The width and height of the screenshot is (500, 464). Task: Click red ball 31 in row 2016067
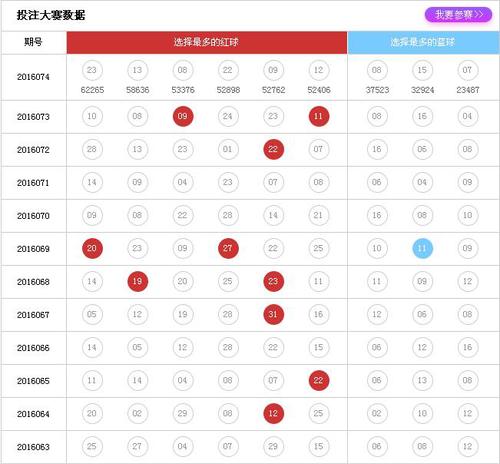273,314
